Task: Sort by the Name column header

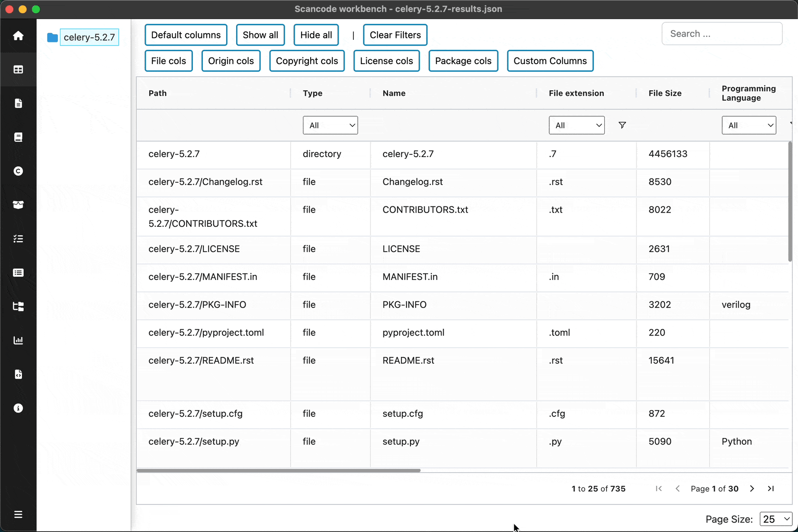Action: [x=394, y=93]
